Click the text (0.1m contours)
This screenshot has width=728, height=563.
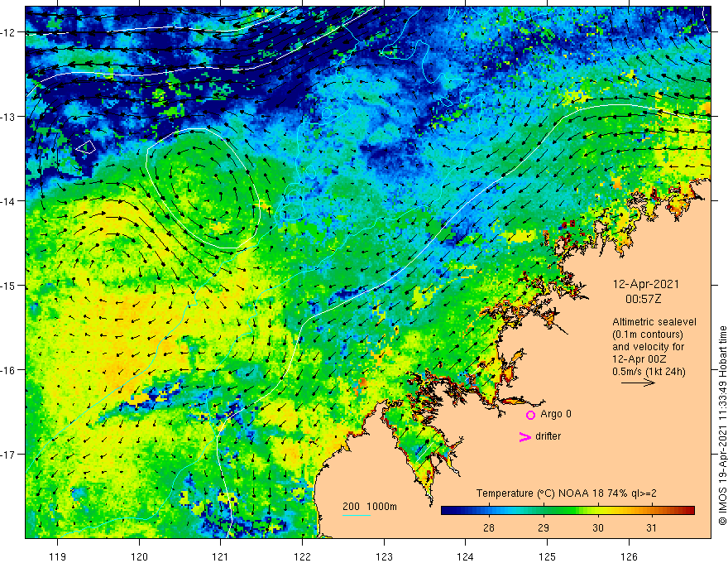point(648,334)
